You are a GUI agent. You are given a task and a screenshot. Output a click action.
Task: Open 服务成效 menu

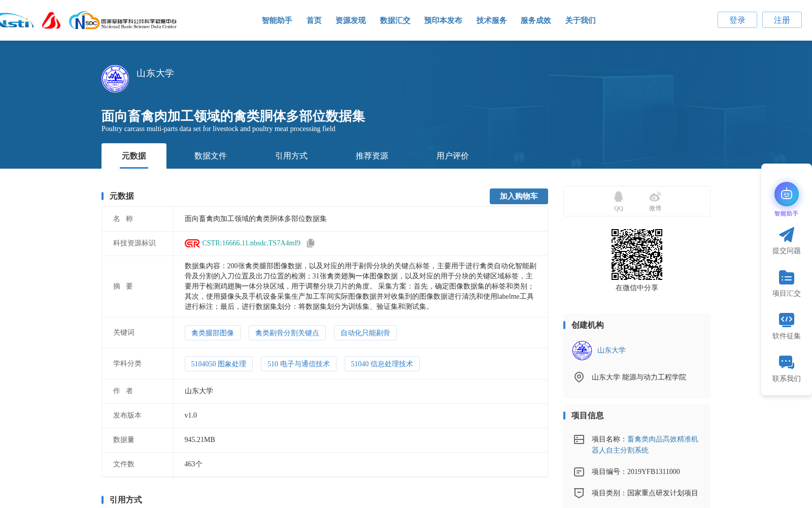(x=535, y=20)
